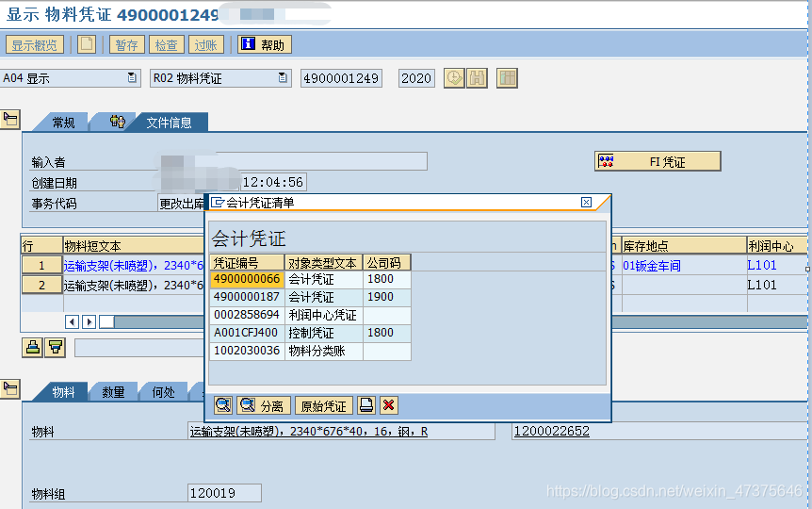Switch to the 常规 tab

click(x=63, y=123)
